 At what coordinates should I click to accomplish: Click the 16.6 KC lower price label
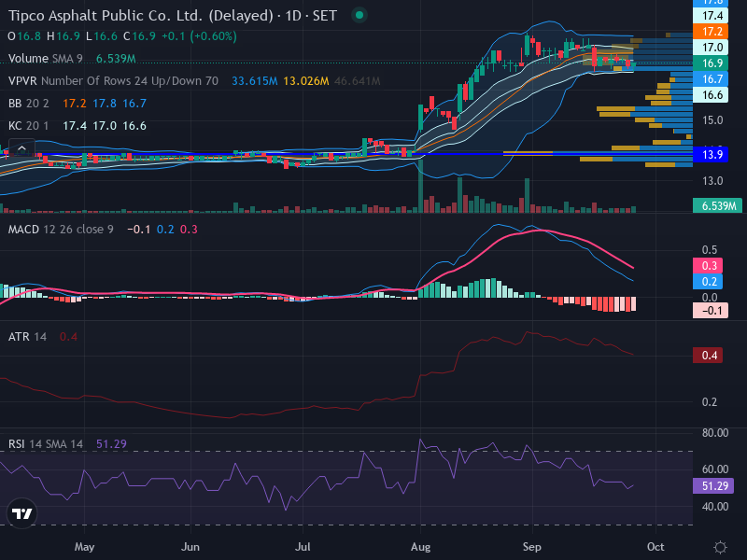pyautogui.click(x=711, y=95)
